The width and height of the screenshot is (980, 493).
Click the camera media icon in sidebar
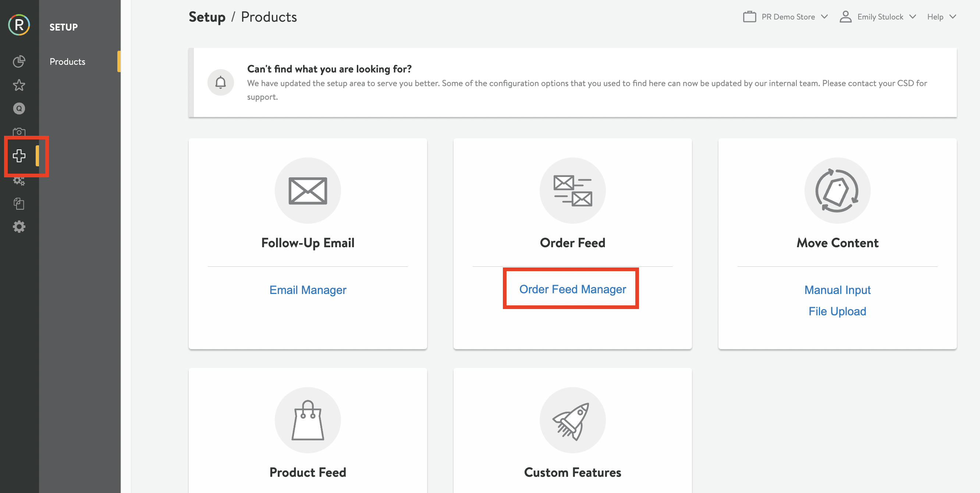point(19,132)
